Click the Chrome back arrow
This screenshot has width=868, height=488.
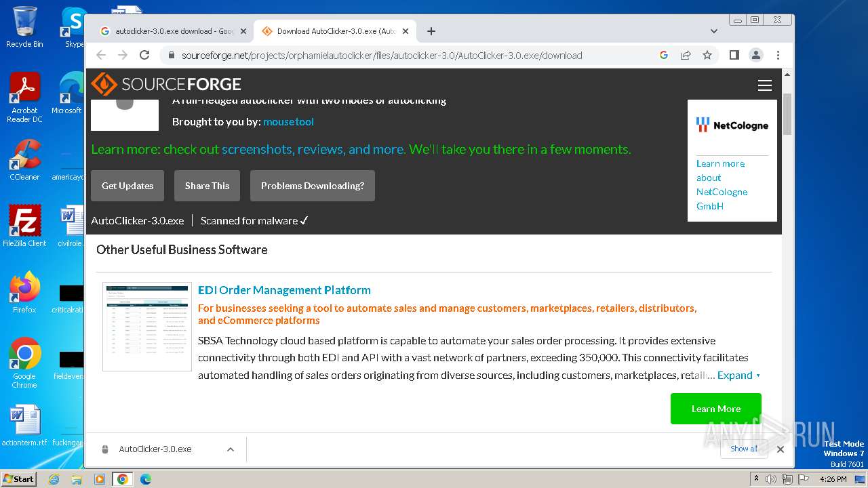[x=101, y=55]
